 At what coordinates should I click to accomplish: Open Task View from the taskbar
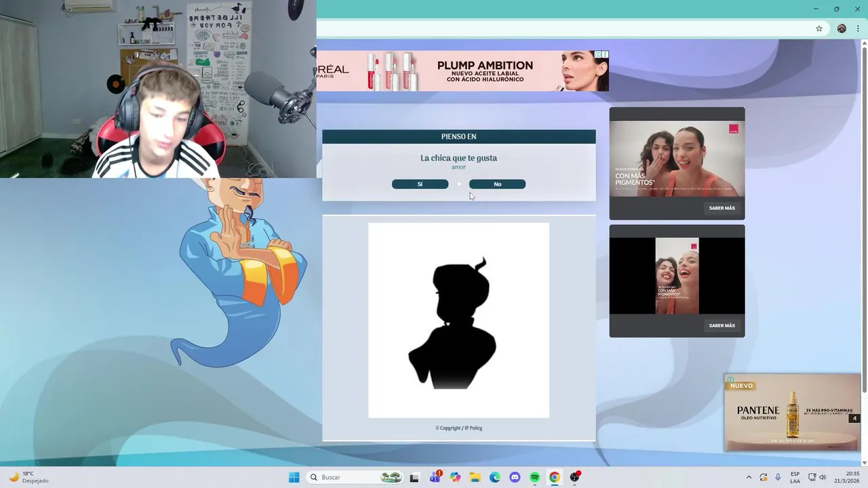[414, 477]
